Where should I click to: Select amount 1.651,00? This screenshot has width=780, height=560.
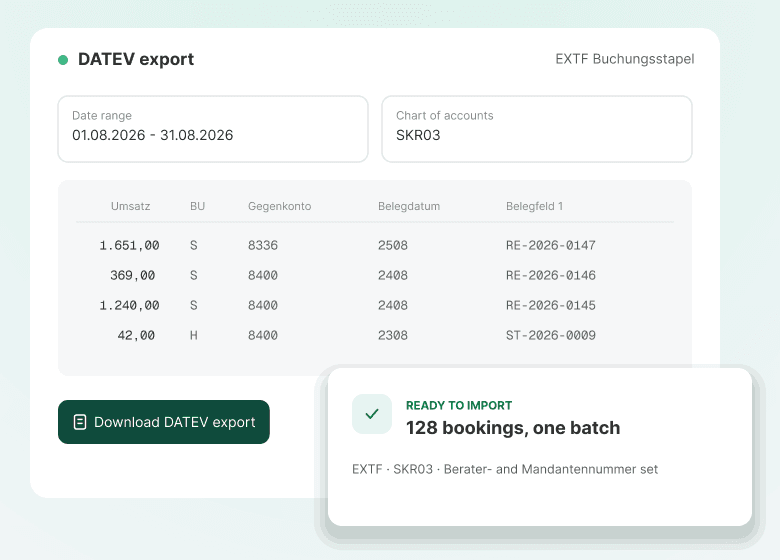tap(129, 245)
